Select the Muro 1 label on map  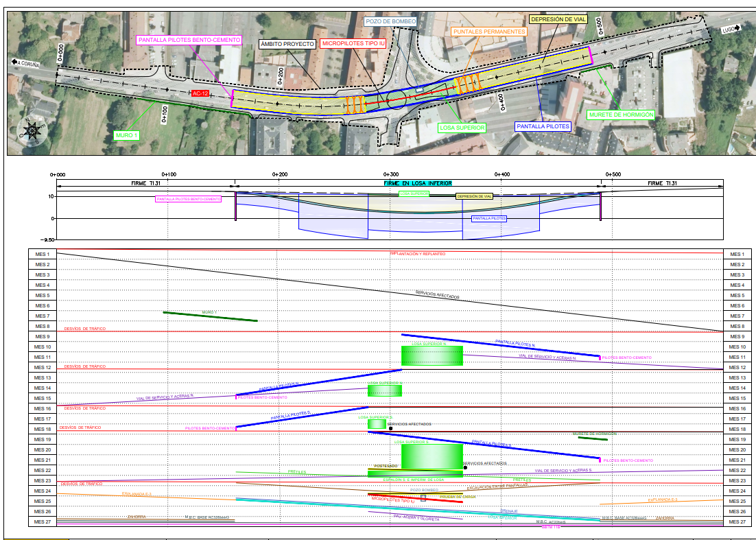pyautogui.click(x=127, y=135)
